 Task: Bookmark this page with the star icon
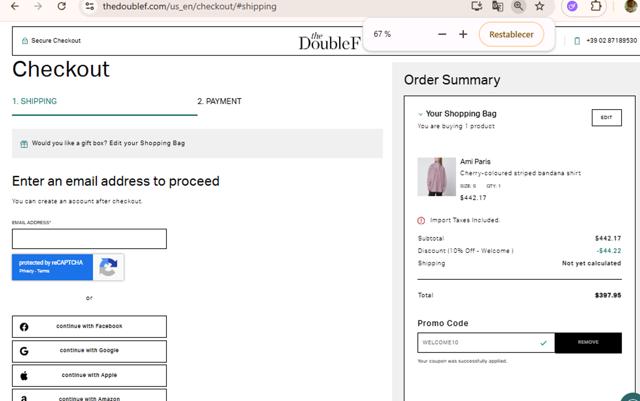tap(540, 6)
